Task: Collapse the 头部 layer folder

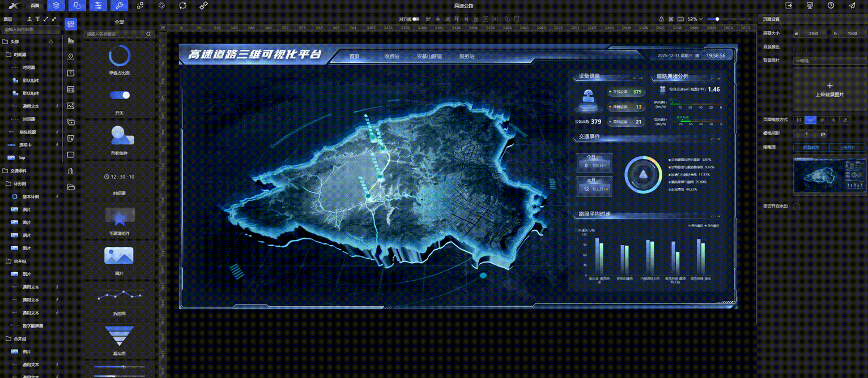Action: click(x=5, y=41)
